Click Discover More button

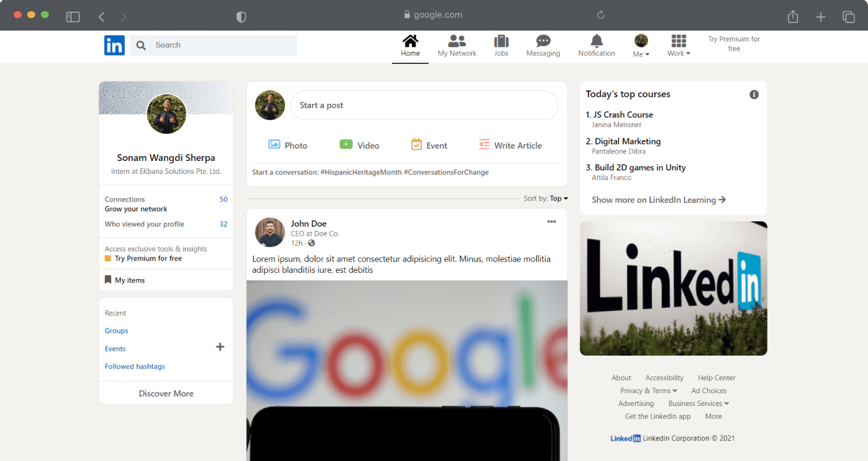tap(166, 393)
